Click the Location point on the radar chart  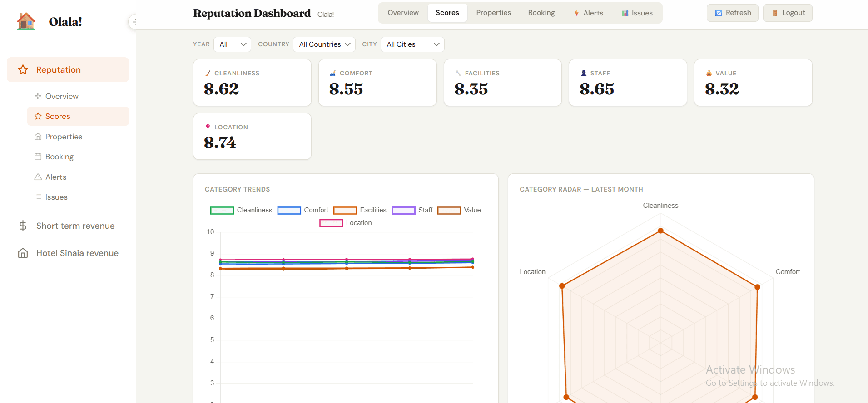[x=562, y=286]
